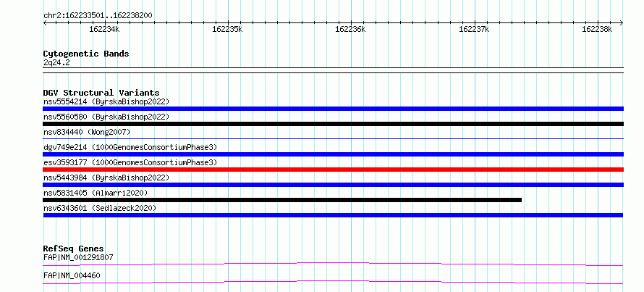
Task: Click the right arrowhead of the ruler
Action: tap(622, 23)
